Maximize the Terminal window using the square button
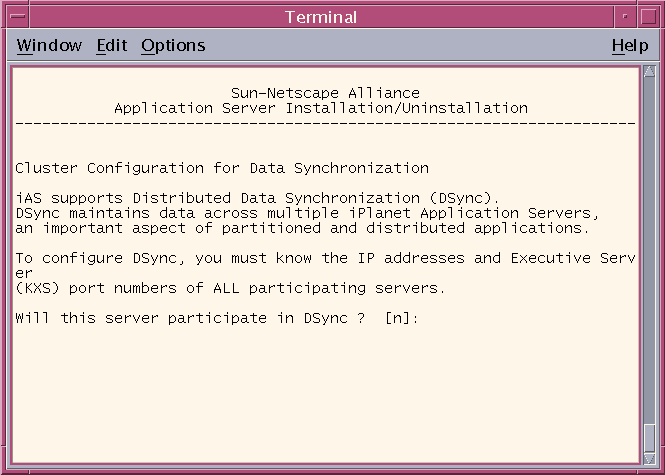Image resolution: width=665 pixels, height=475 pixels. click(x=648, y=17)
